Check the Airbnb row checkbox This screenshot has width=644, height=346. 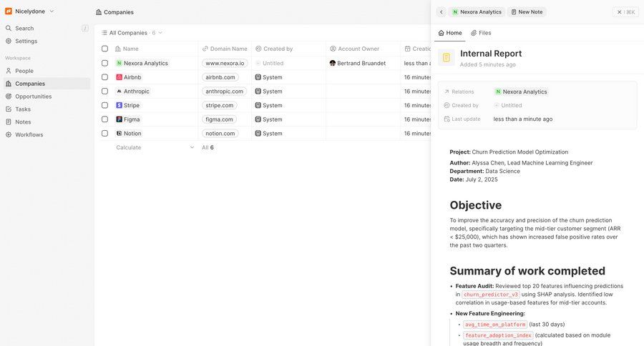coord(104,77)
